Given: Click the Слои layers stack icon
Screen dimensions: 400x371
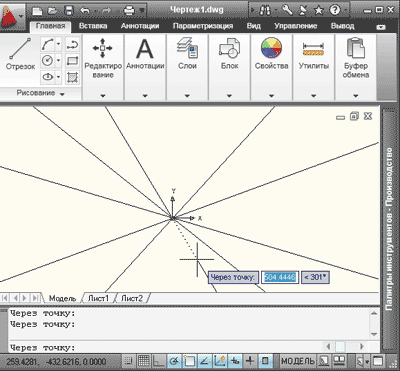Looking at the screenshot, I should tap(187, 48).
